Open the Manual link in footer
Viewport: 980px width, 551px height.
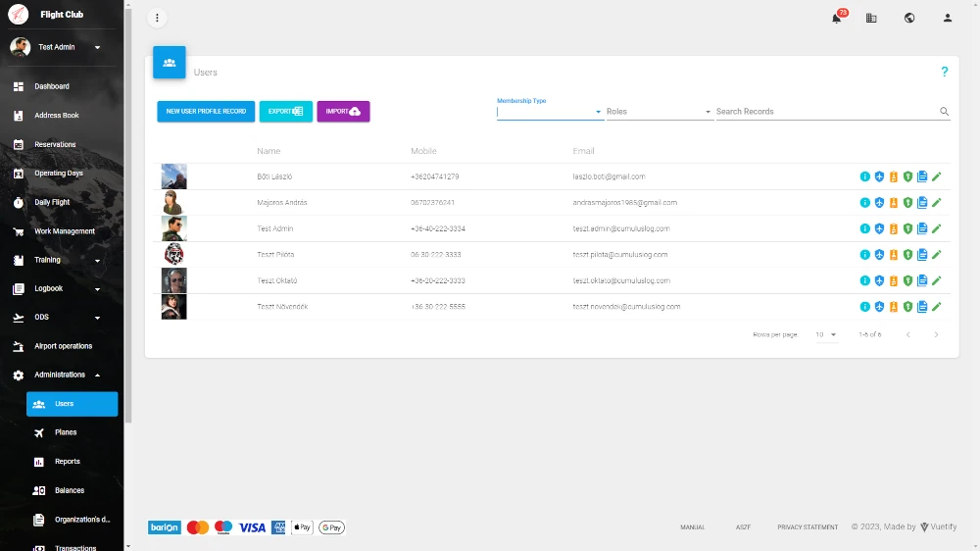693,527
